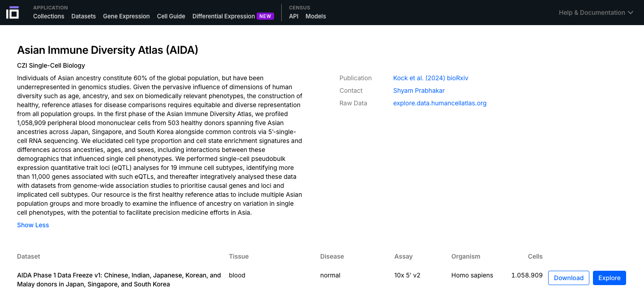Navigate to Cell Guide

point(171,16)
